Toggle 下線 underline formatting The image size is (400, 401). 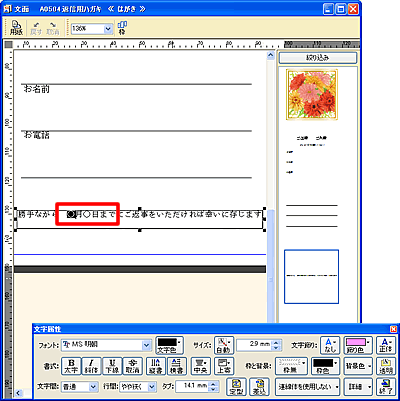point(112,366)
